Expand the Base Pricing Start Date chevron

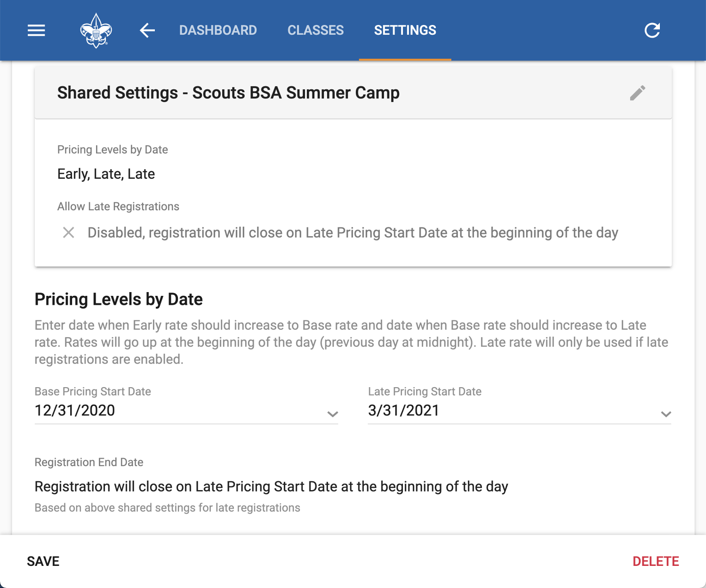coord(333,414)
